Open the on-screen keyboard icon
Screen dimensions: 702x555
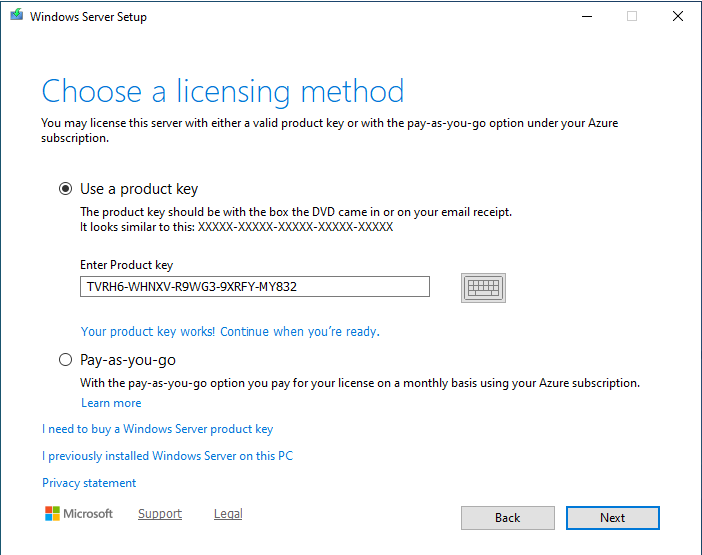(x=483, y=287)
